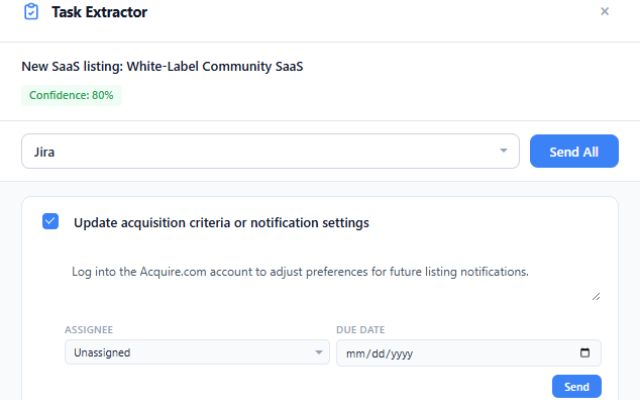Click the Update acquisition criteria task title

pos(221,223)
